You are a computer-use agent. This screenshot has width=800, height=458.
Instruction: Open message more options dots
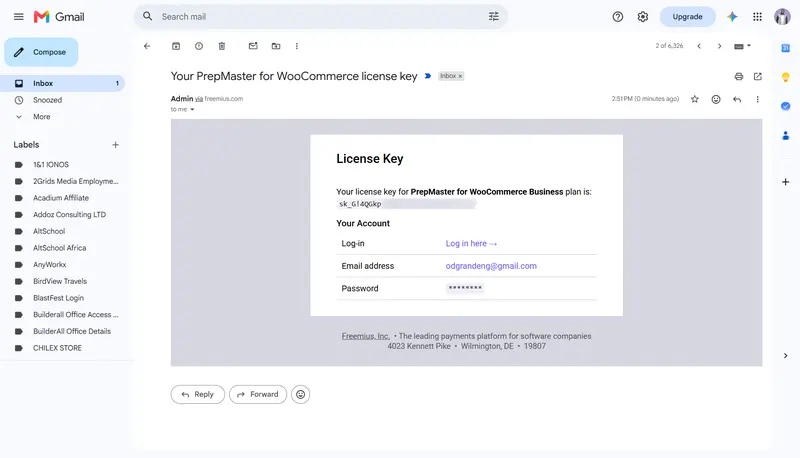[x=757, y=99]
